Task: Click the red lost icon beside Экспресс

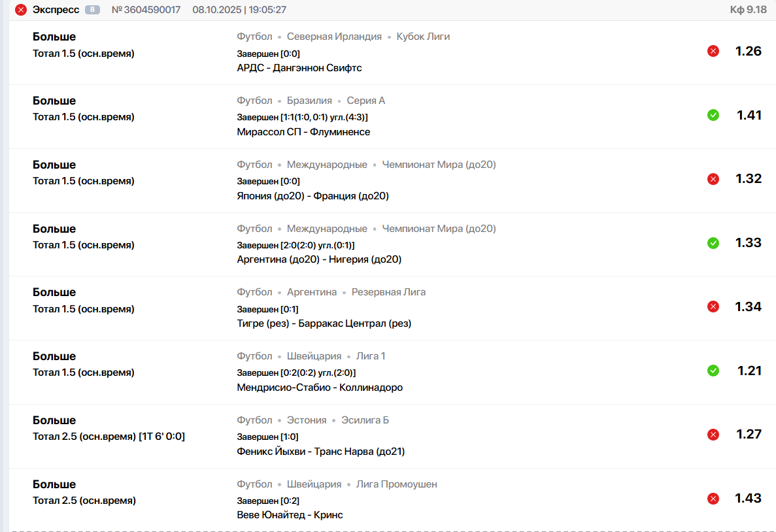Action: coord(21,10)
